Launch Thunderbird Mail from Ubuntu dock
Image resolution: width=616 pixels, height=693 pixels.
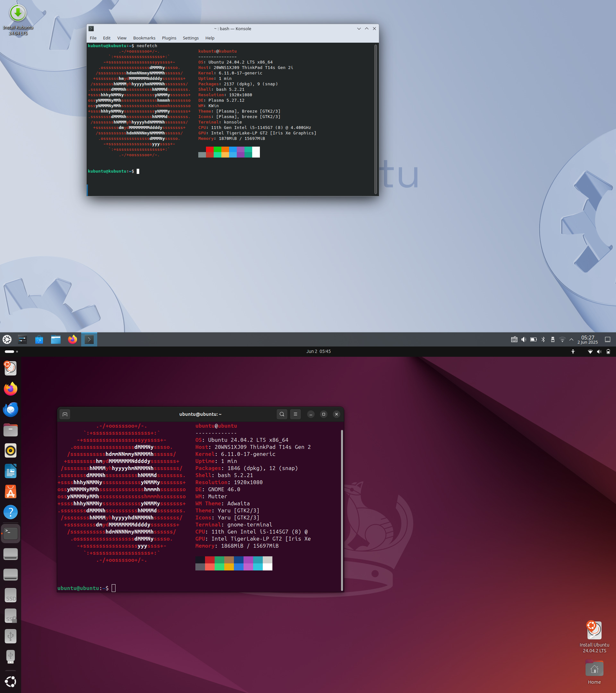point(11,410)
